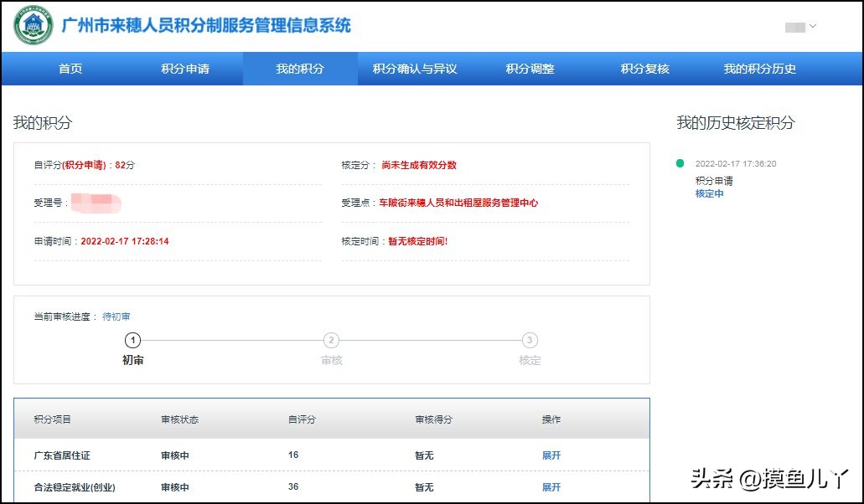View 我的积分历史
864x504 pixels.
pos(759,69)
